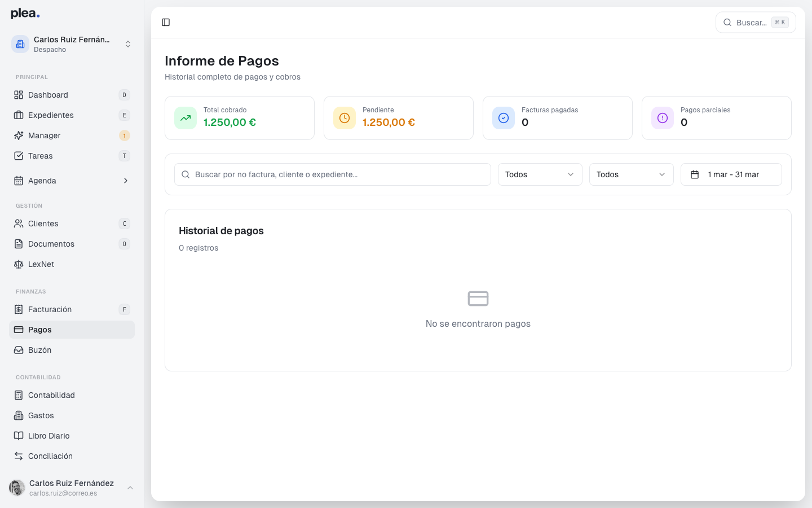Click the ⌘K shortcut badge
Screen dimensions: 812x508
(x=780, y=23)
